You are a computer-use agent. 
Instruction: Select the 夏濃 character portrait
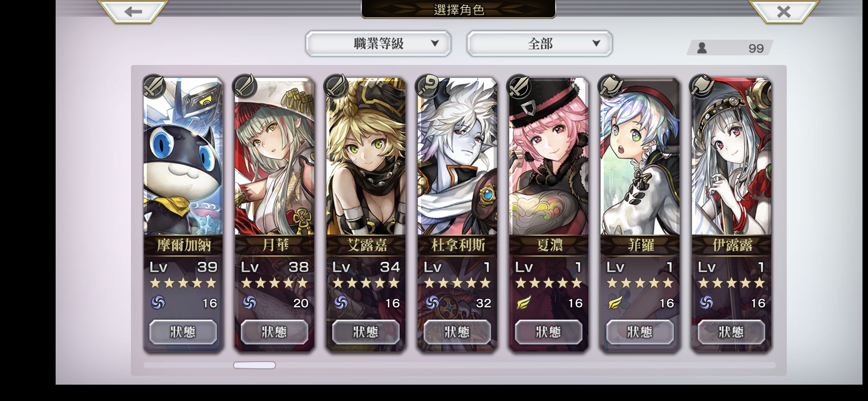point(549,156)
